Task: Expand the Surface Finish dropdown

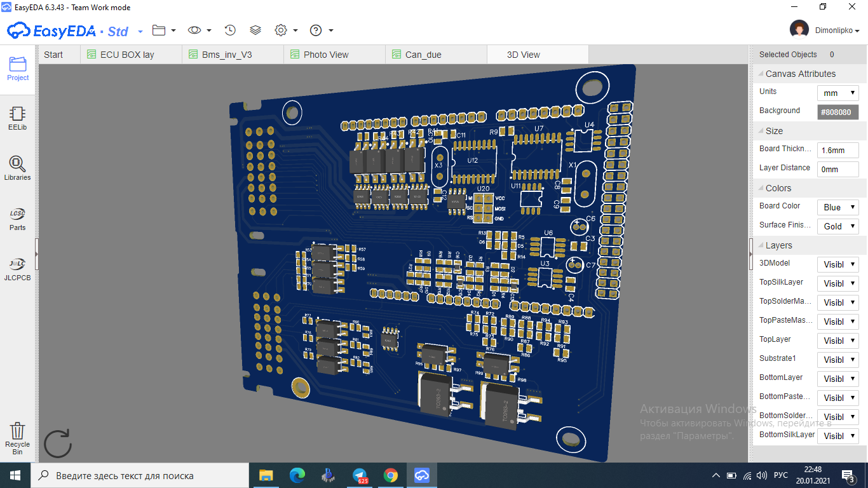Action: (837, 226)
